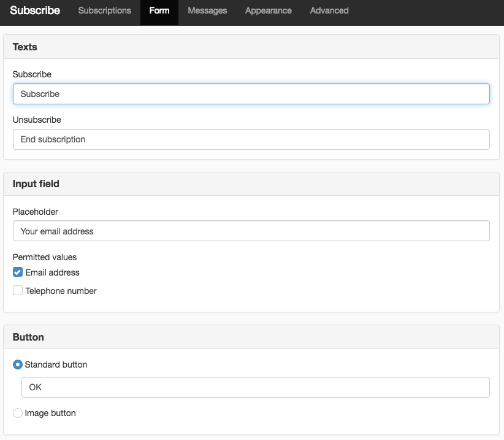Viewport: 504px width, 440px height.
Task: Click the Standard button label text
Action: point(56,365)
